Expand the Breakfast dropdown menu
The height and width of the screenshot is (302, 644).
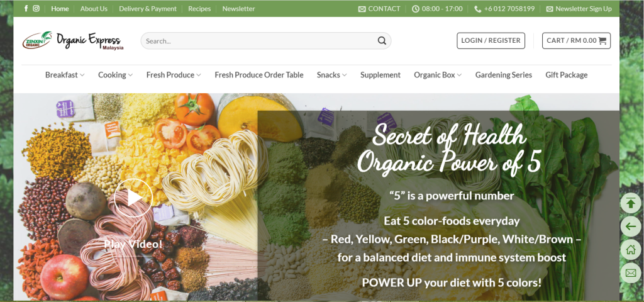coord(65,75)
